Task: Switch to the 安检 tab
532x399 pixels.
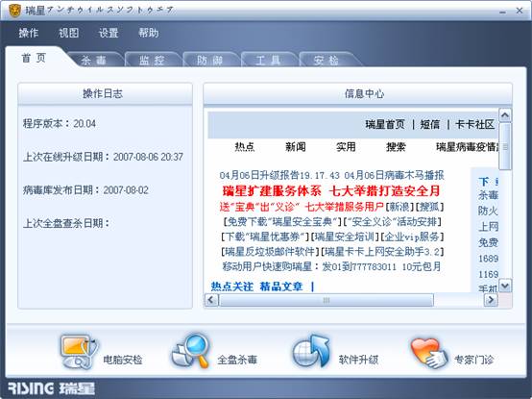Action: tap(326, 61)
